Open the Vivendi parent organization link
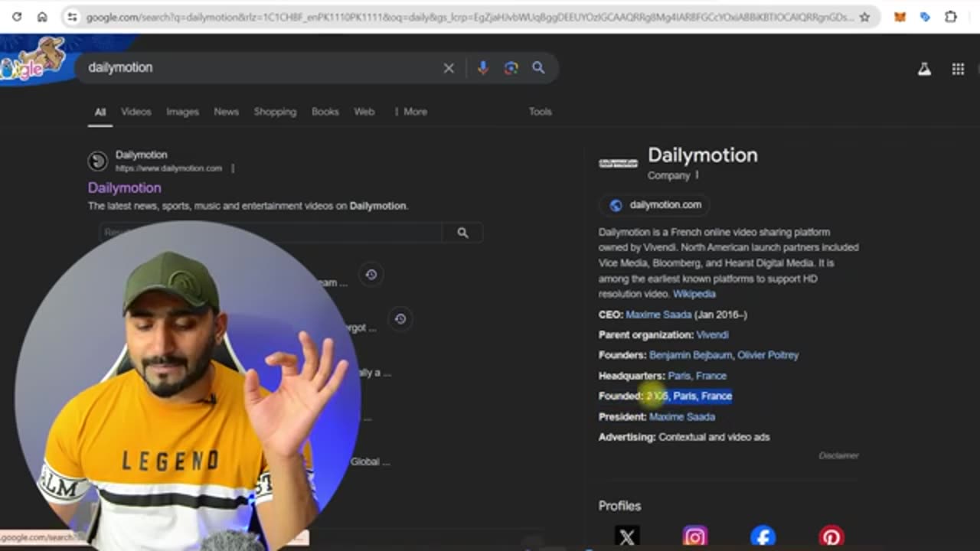Screen dimensions: 980x551 click(x=712, y=335)
